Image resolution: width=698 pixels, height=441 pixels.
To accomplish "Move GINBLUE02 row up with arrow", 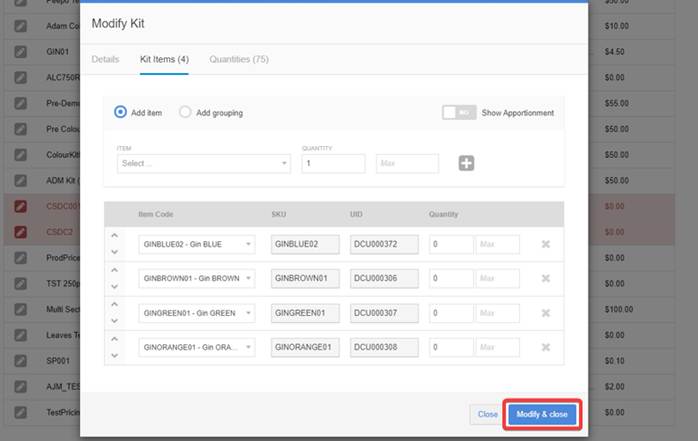I will [x=114, y=235].
